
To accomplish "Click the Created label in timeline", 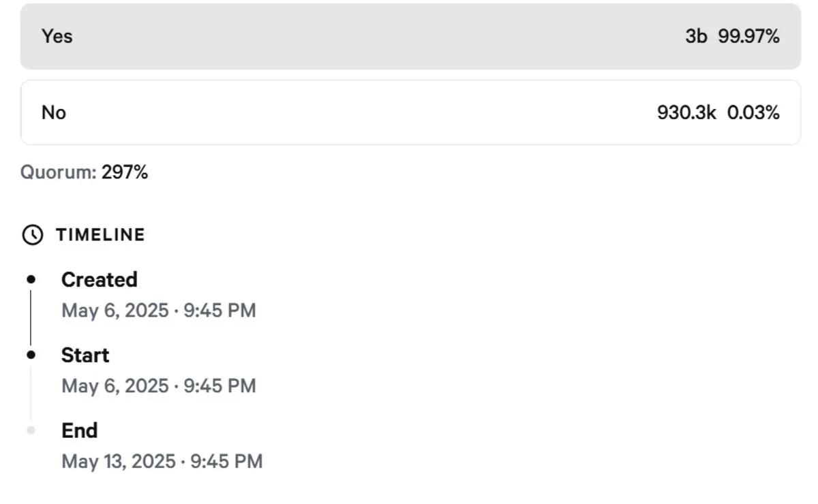I will (100, 279).
